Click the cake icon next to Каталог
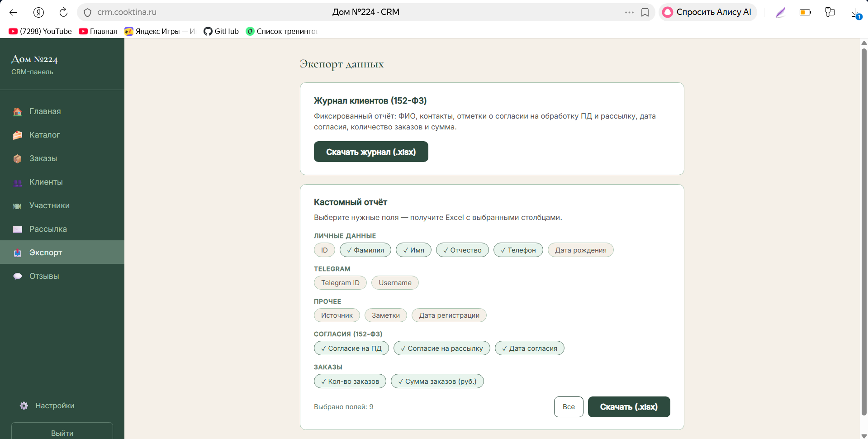Image resolution: width=868 pixels, height=439 pixels. pos(18,135)
